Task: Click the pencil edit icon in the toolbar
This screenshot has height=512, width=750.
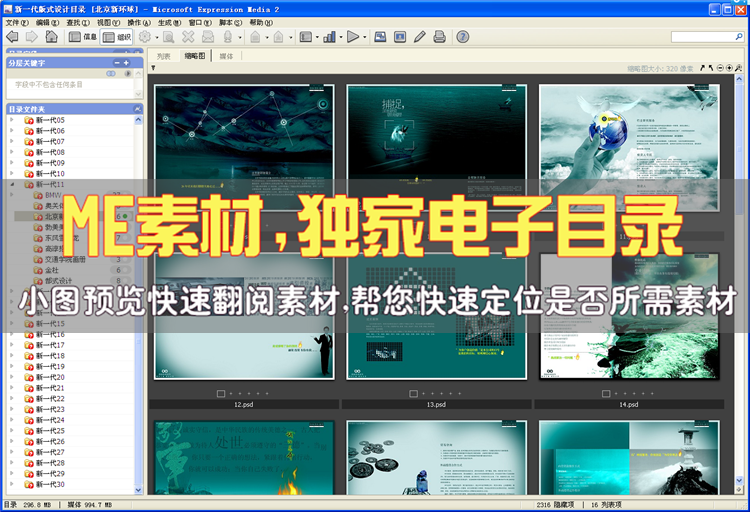Action: pyautogui.click(x=420, y=37)
